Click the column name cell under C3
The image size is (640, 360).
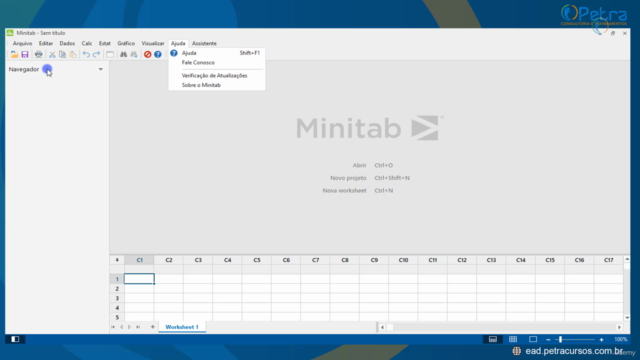tap(198, 269)
